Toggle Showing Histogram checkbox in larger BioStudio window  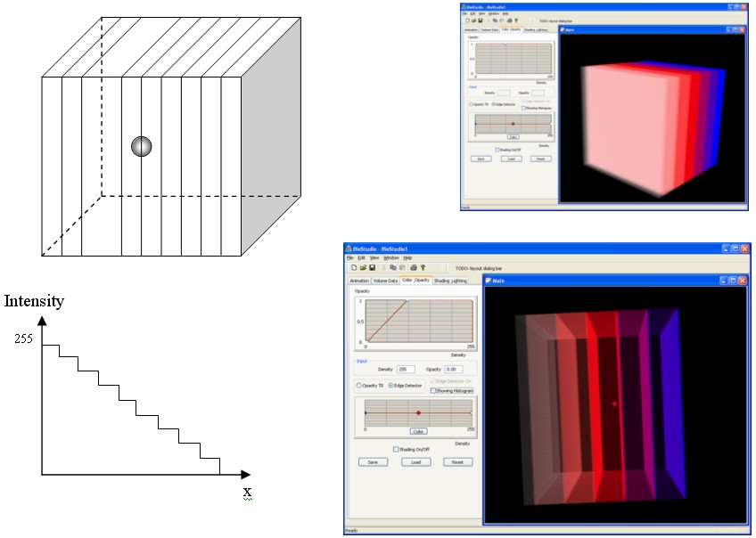click(433, 391)
